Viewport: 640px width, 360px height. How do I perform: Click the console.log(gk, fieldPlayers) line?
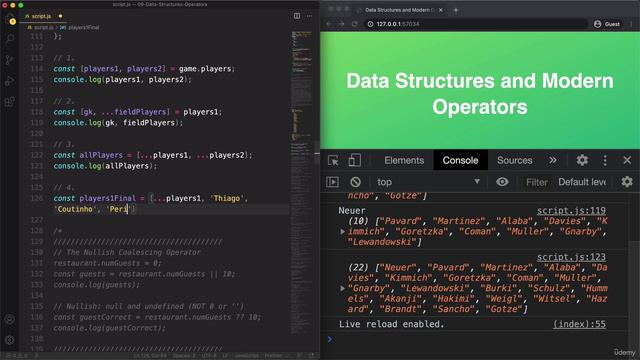click(118, 123)
